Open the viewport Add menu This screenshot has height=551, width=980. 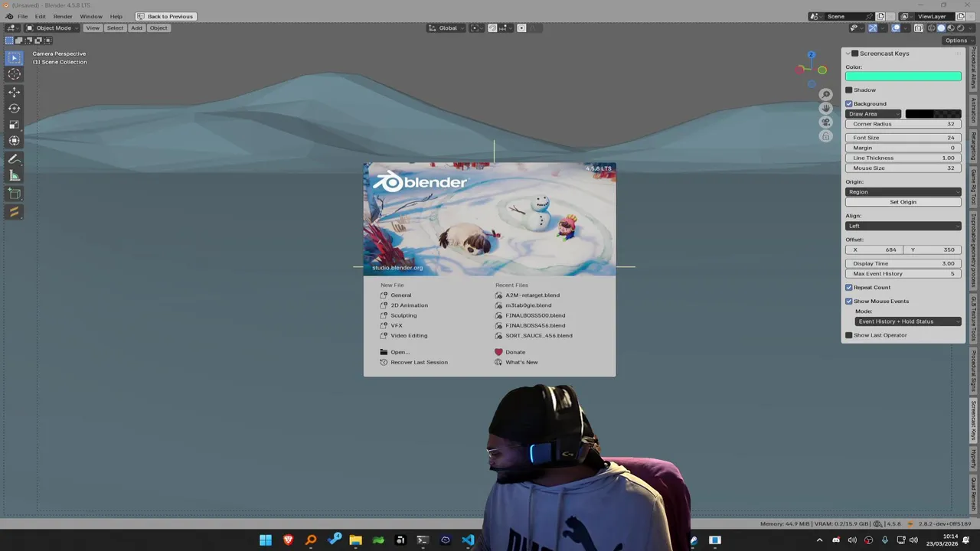(136, 28)
